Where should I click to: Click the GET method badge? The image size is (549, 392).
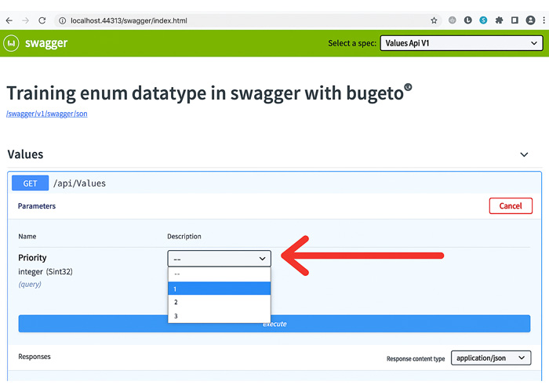(30, 183)
